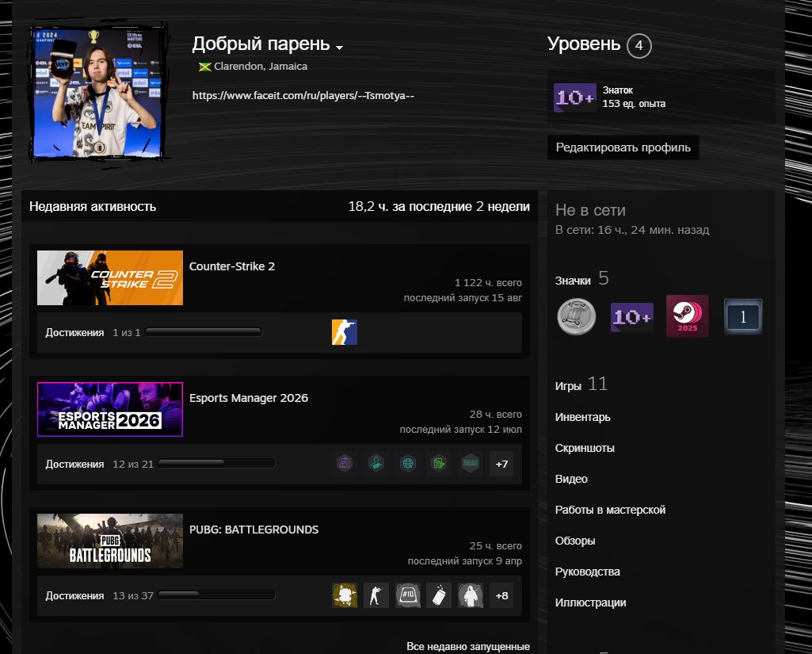Click the Steam 2025 badge
The height and width of the screenshot is (654, 812).
point(687,316)
